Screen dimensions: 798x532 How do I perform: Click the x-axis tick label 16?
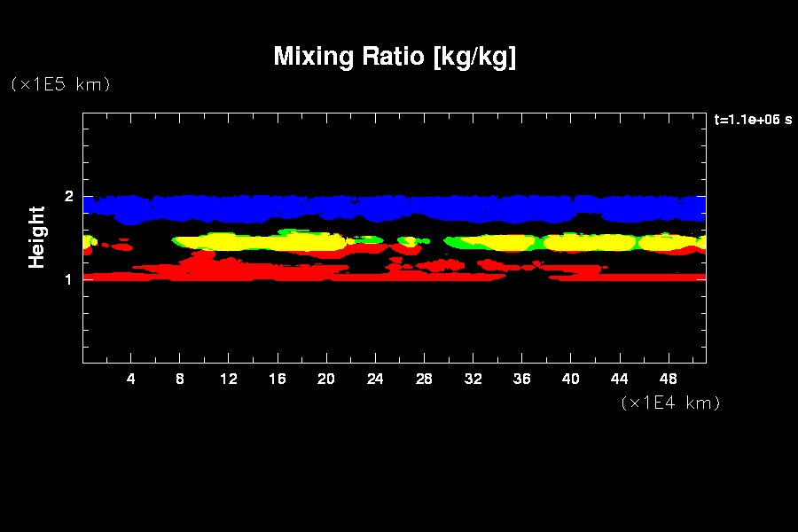(278, 379)
